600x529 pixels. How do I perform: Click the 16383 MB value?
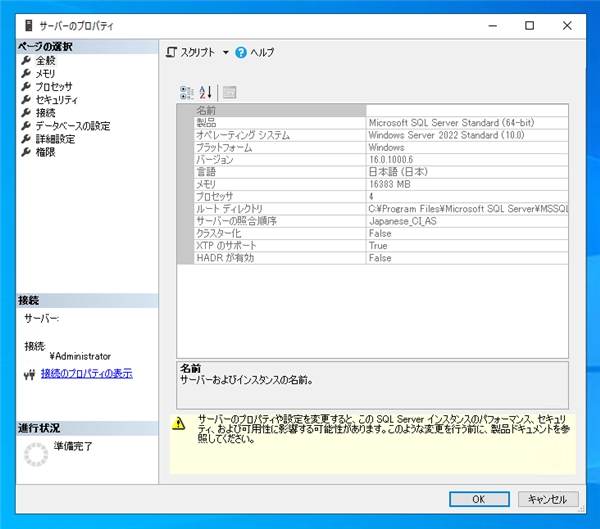tap(390, 184)
